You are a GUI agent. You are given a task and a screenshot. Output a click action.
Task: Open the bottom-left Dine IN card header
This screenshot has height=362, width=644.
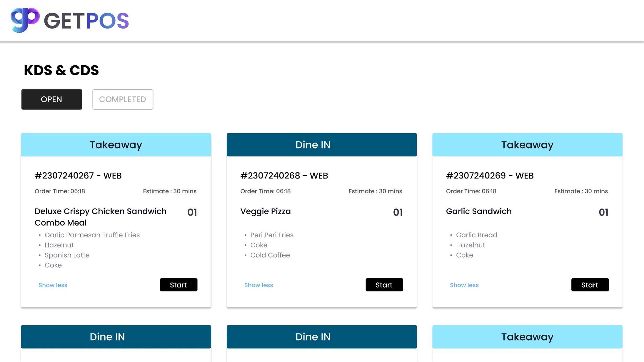pos(116,337)
